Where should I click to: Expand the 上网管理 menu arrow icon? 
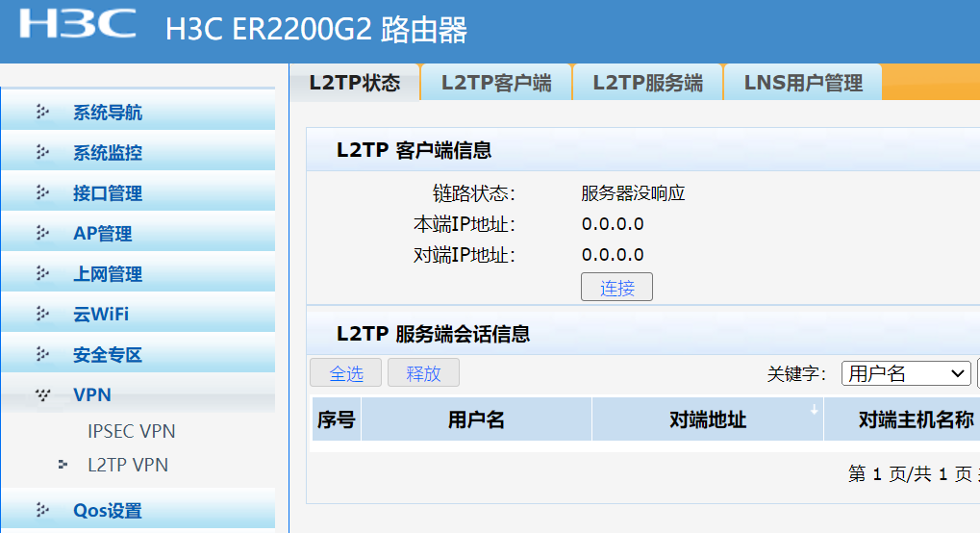pos(42,273)
